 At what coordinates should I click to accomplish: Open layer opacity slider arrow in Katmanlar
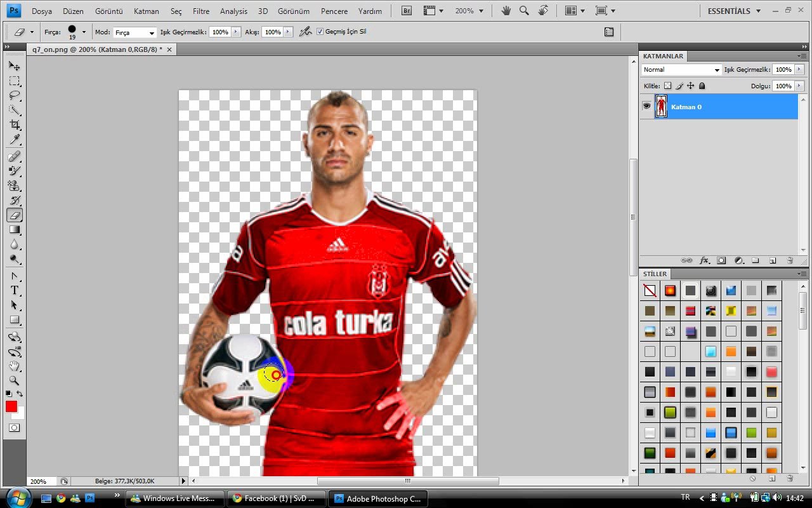tap(799, 70)
